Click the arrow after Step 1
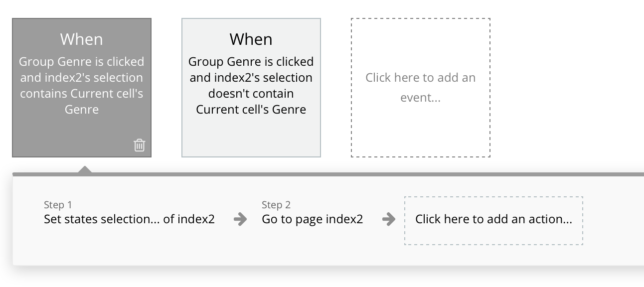644x287 pixels. tap(240, 219)
